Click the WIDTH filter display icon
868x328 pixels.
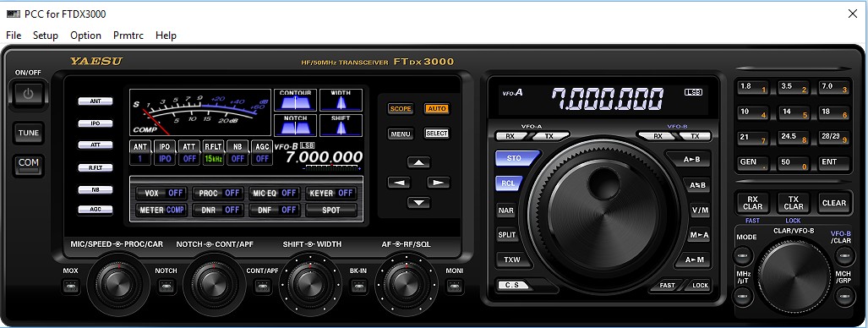(x=341, y=101)
